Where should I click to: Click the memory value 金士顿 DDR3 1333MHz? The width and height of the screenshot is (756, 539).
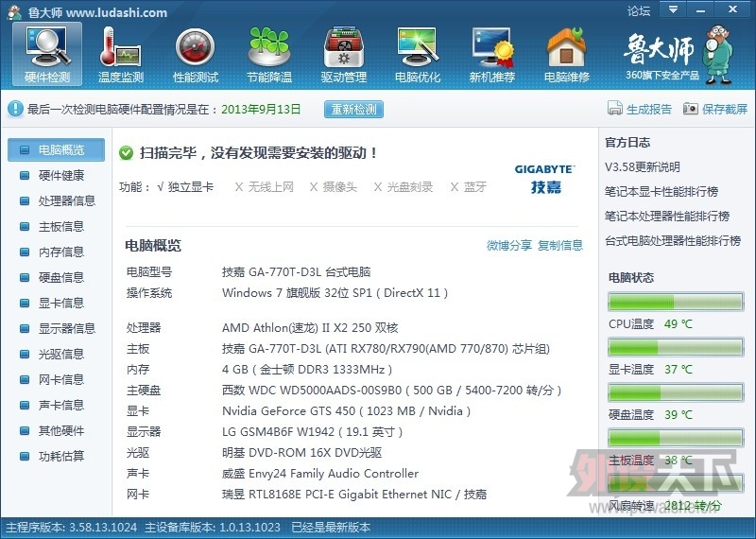[x=307, y=370]
